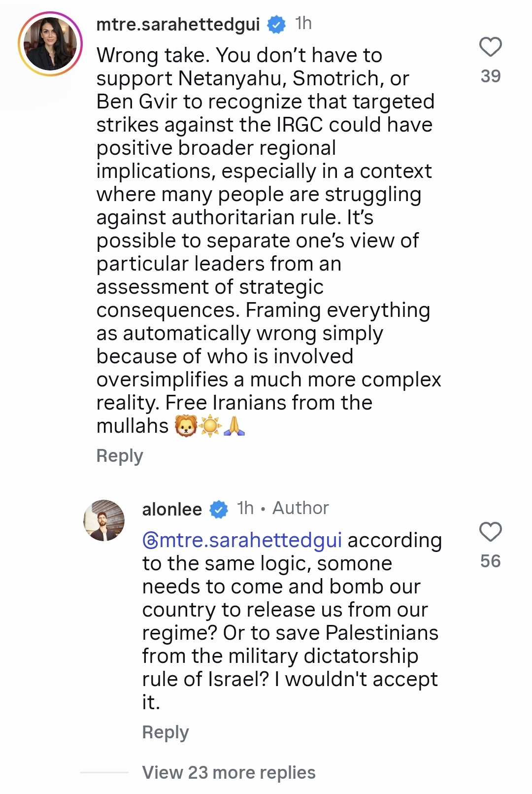Tap the lion emoji in the comment

tap(186, 426)
